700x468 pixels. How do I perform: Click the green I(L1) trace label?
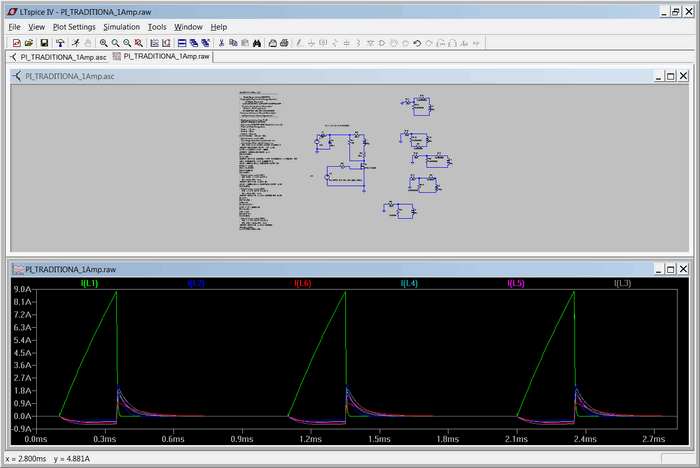pos(88,284)
